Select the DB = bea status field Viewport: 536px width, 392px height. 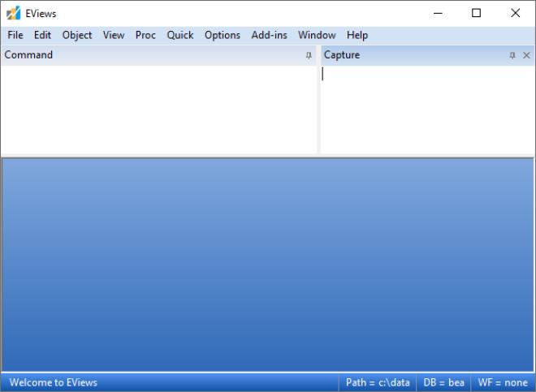tap(443, 382)
